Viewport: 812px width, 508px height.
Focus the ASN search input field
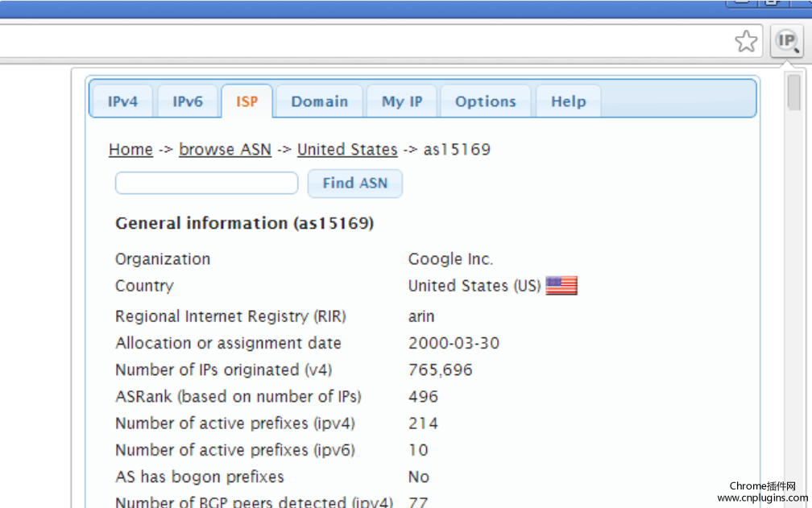click(x=206, y=183)
